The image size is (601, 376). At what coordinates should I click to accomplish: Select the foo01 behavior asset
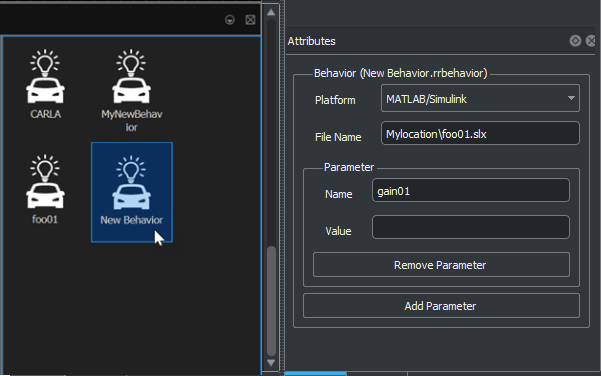click(45, 189)
